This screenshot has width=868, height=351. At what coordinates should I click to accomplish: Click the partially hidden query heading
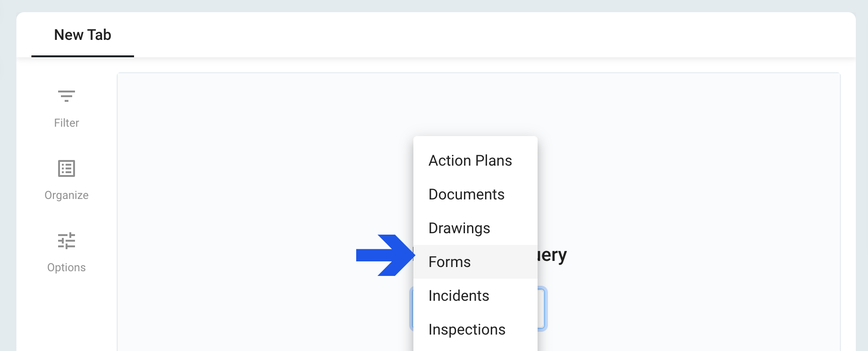(552, 255)
